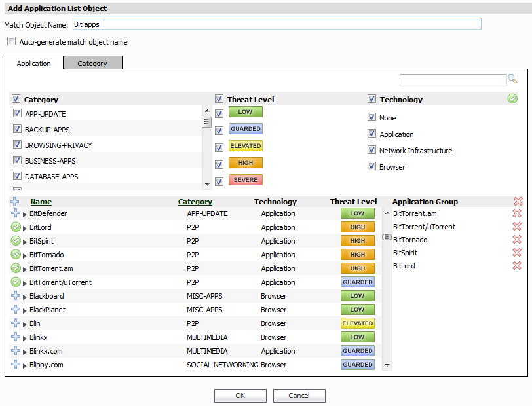Click the GUARDED threat level badge filter
The width and height of the screenshot is (532, 406).
point(246,129)
